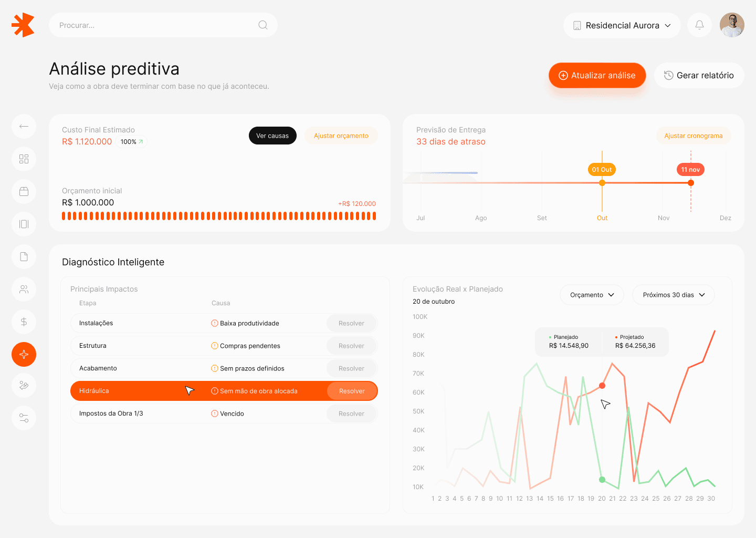Image resolution: width=756 pixels, height=538 pixels.
Task: Open the box/inventory sidebar icon
Action: (24, 191)
